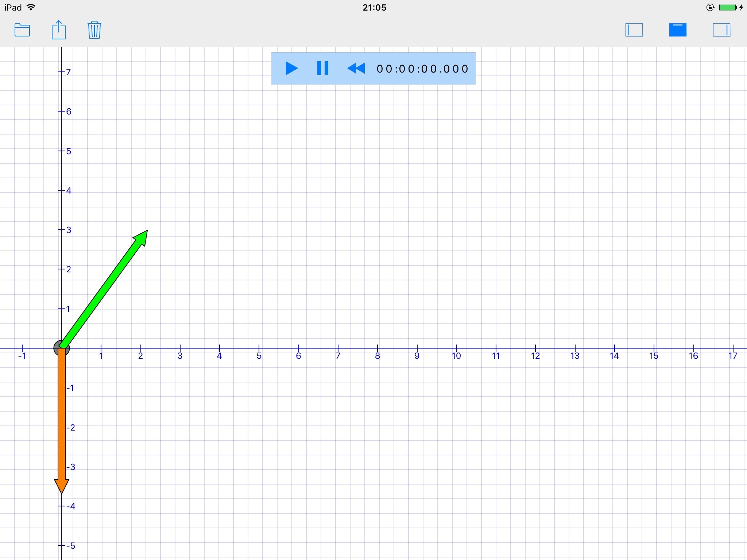Pause the simulation
The width and height of the screenshot is (747, 560).
322,69
